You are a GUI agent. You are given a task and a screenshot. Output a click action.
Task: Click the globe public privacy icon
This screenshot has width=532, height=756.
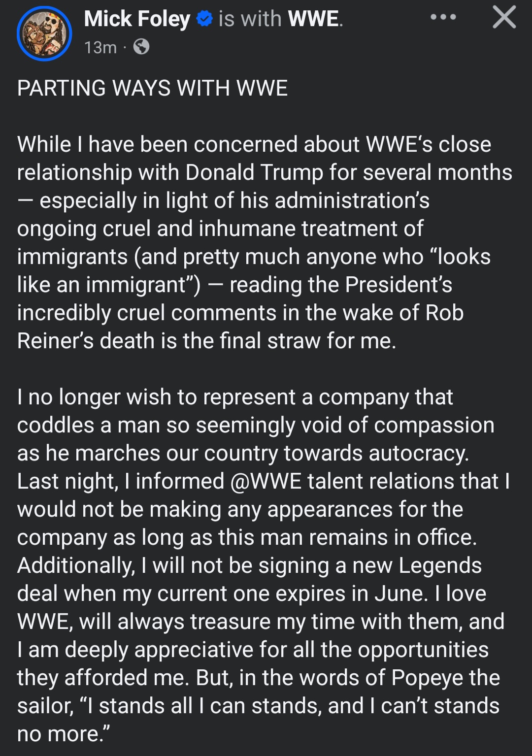point(141,47)
